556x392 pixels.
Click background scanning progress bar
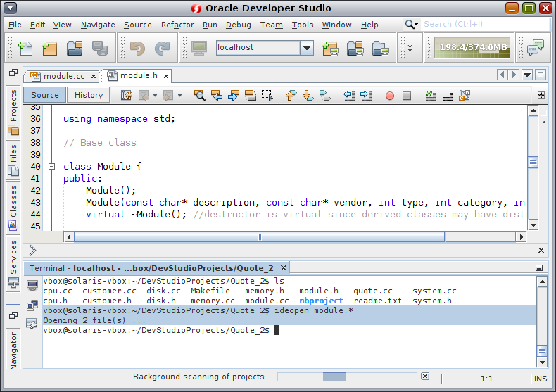point(347,377)
